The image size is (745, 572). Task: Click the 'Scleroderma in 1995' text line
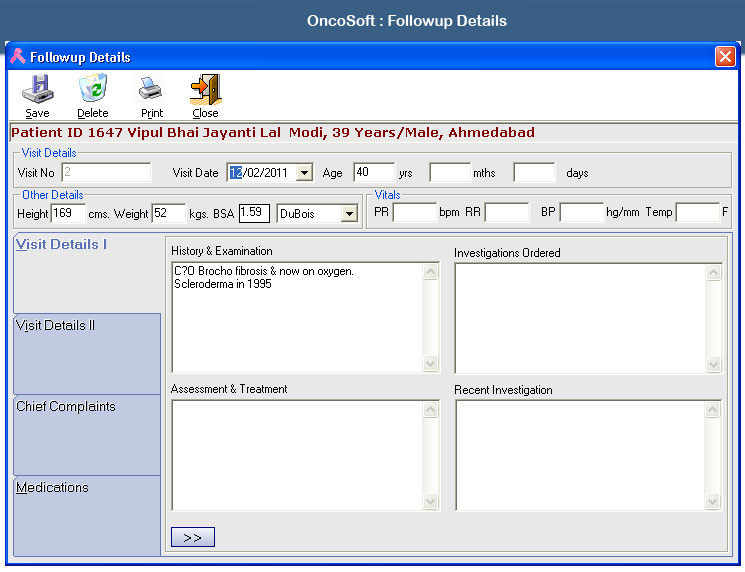pyautogui.click(x=223, y=284)
